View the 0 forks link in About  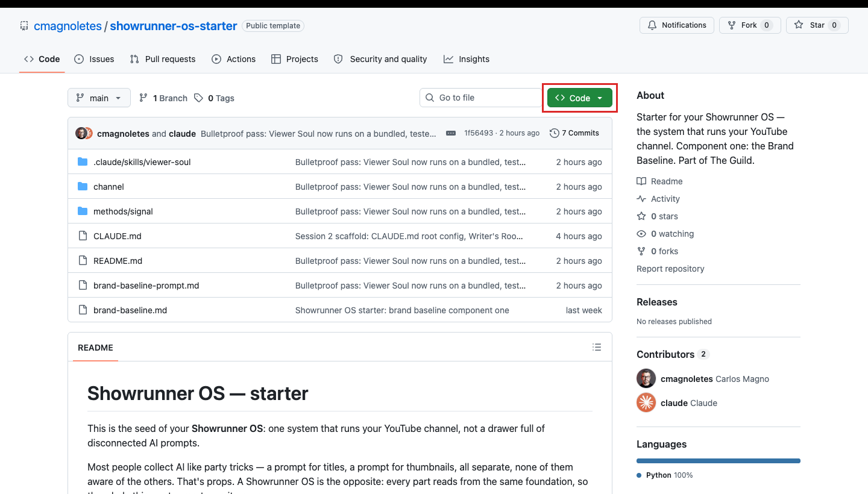coord(657,251)
